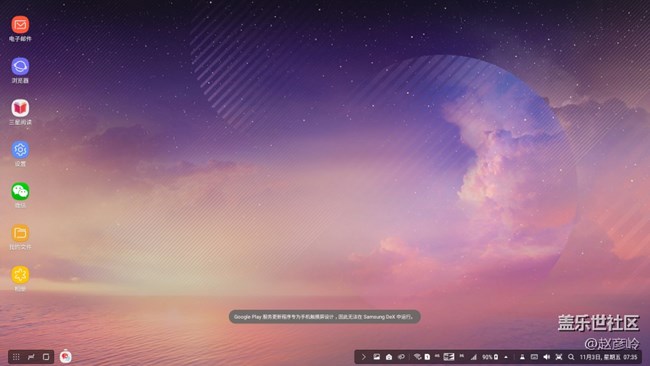Open the on-screen keyboard icon in tray

coord(534,357)
